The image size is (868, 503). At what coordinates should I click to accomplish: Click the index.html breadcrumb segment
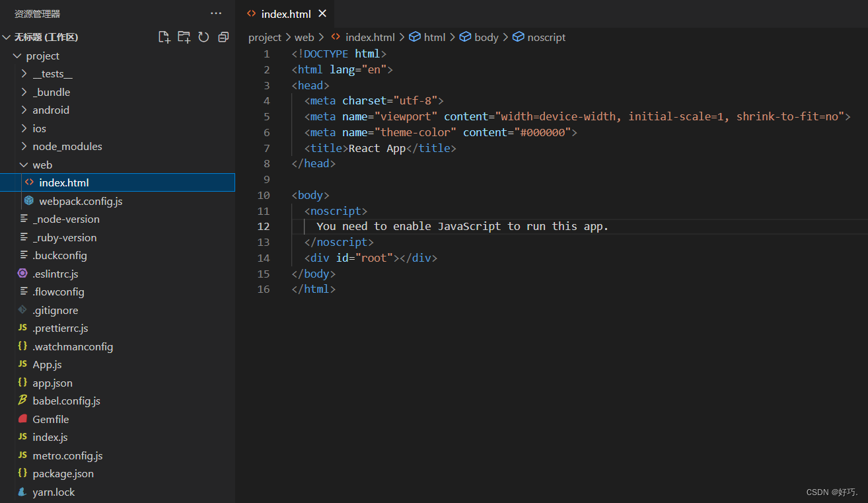(x=370, y=37)
